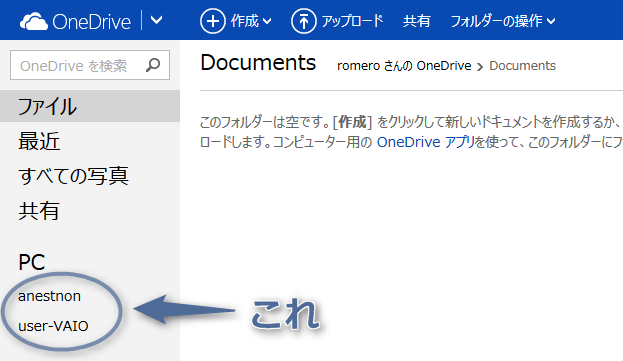
Task: Open 最近 in the sidebar
Action: pyautogui.click(x=39, y=141)
